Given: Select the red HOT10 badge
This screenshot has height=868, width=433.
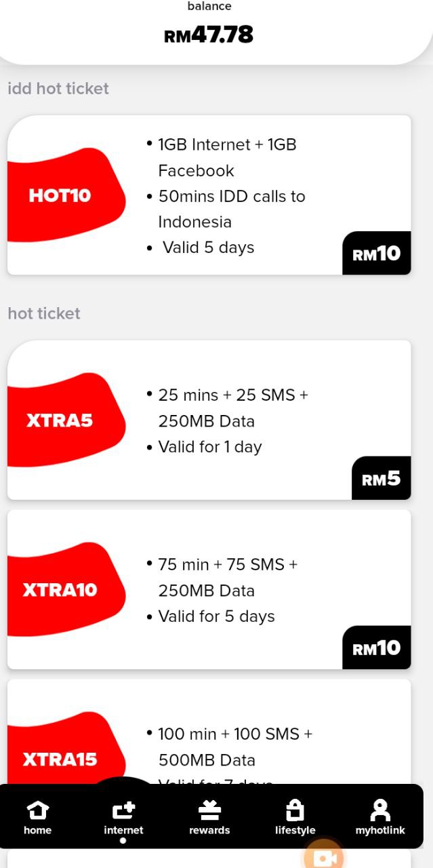Looking at the screenshot, I should 61,195.
